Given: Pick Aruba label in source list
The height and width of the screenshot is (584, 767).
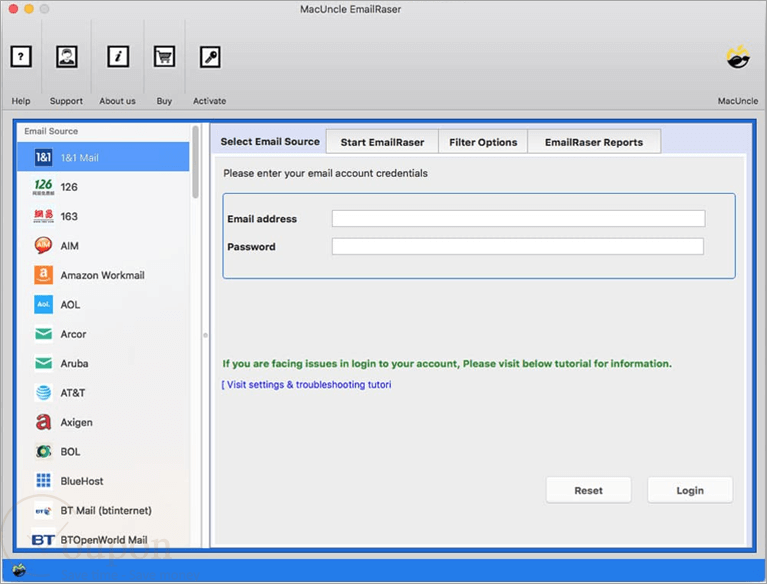Looking at the screenshot, I should coord(74,363).
